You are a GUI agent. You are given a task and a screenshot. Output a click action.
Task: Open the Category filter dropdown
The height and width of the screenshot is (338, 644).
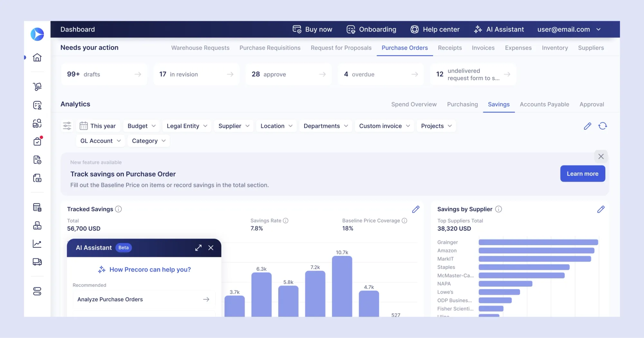coord(148,141)
